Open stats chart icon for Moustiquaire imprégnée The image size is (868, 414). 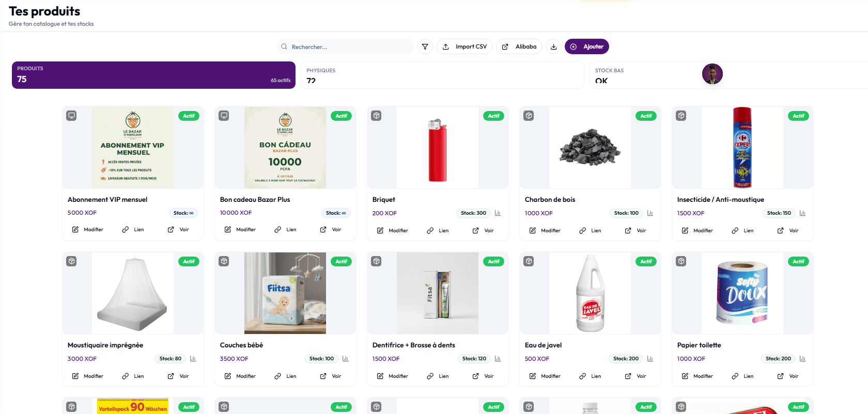pyautogui.click(x=193, y=358)
